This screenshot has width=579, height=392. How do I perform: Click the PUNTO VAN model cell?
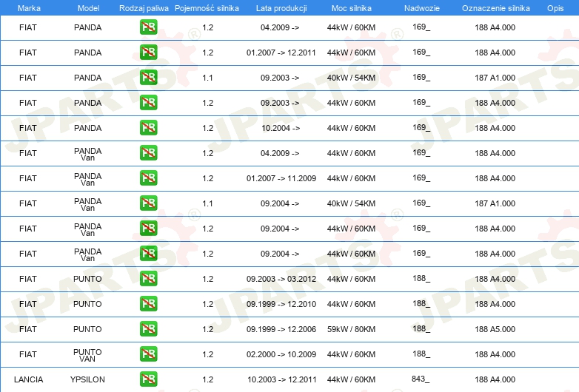coord(87,355)
